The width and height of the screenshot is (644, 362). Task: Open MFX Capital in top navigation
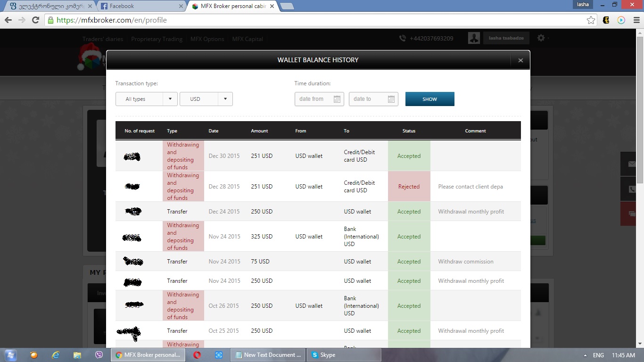(248, 39)
